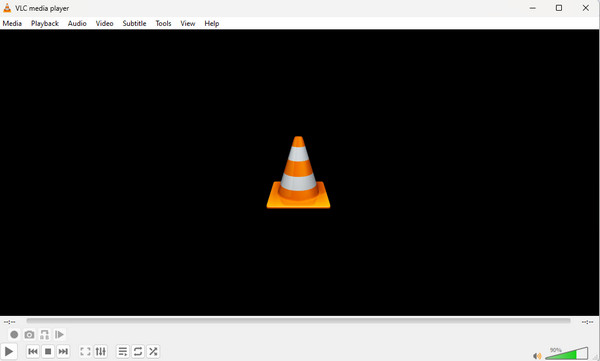Minimize the VLC window
The width and height of the screenshot is (600, 361).
click(x=533, y=8)
